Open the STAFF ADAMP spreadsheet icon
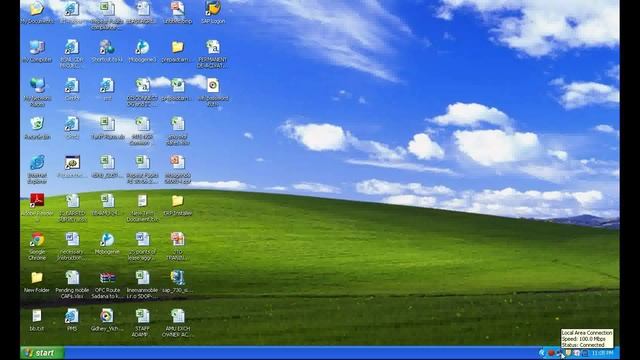 (x=142, y=316)
